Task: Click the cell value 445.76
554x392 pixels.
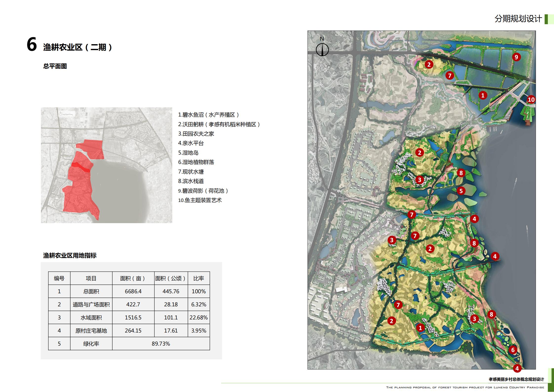Action: pyautogui.click(x=171, y=292)
